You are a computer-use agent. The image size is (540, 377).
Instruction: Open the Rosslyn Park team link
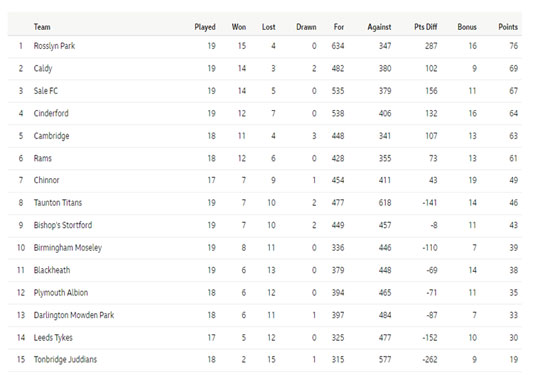pos(54,46)
